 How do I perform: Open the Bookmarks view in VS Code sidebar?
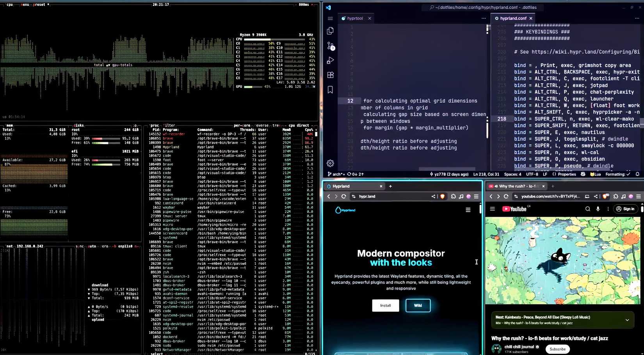(x=330, y=90)
